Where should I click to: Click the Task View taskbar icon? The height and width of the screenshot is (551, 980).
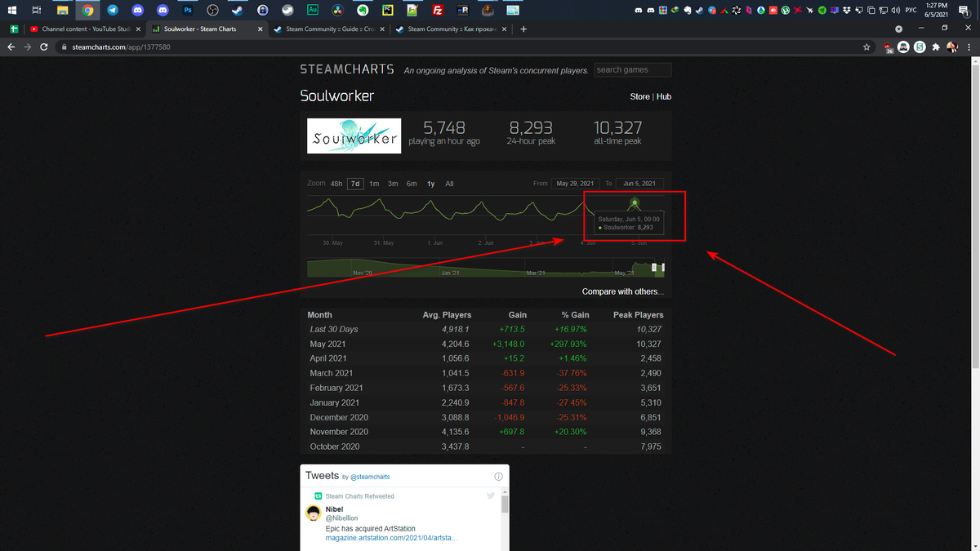(36, 11)
